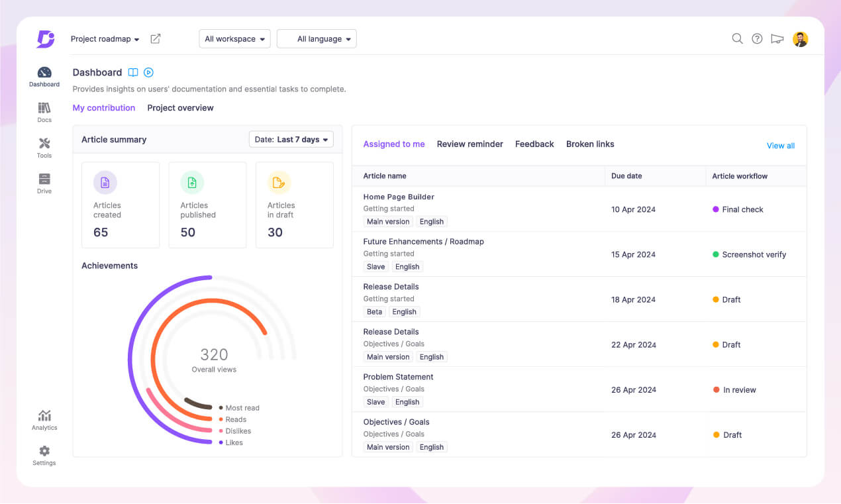
Task: Open the All language dropdown
Action: point(317,38)
